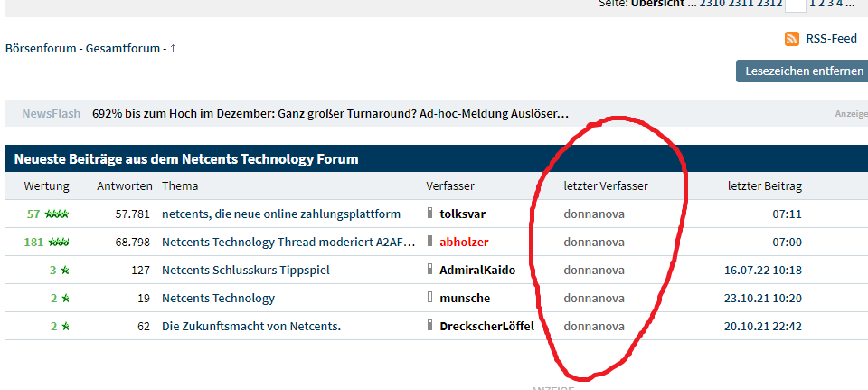
Task: Click rating stars with score 181
Action: tap(59, 243)
